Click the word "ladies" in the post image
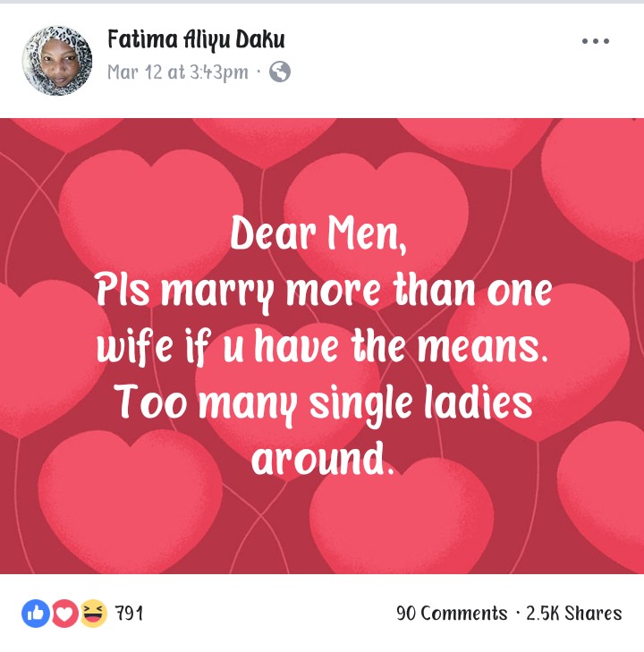Viewport: 644px width, 652px height. point(479,402)
